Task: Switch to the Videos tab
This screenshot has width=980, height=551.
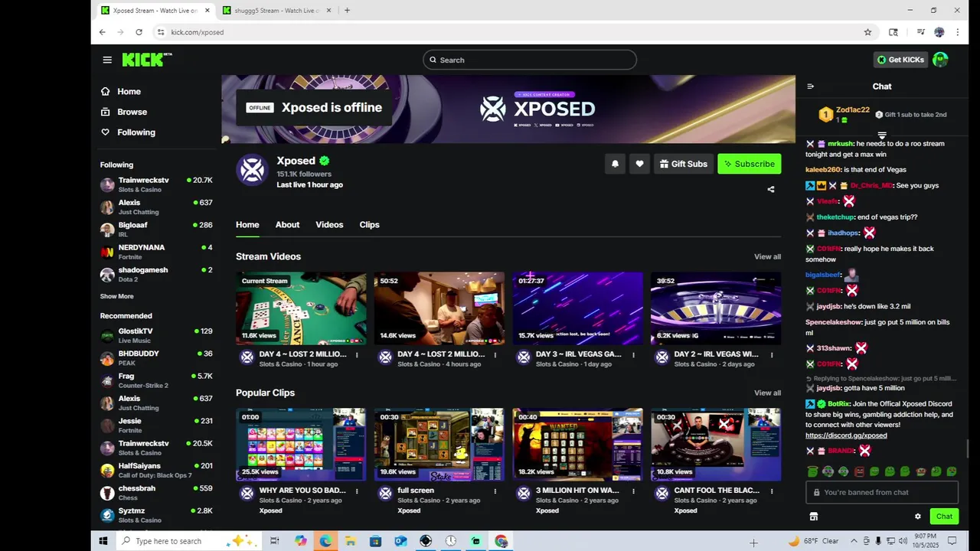Action: click(329, 224)
